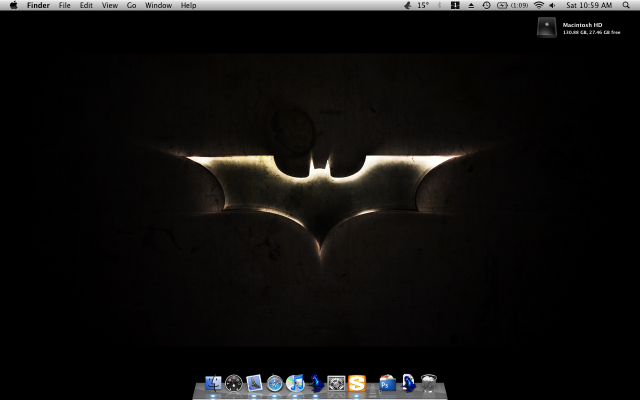Launch iTunes from the Dock
Viewport: 640px width, 400px height.
click(295, 383)
